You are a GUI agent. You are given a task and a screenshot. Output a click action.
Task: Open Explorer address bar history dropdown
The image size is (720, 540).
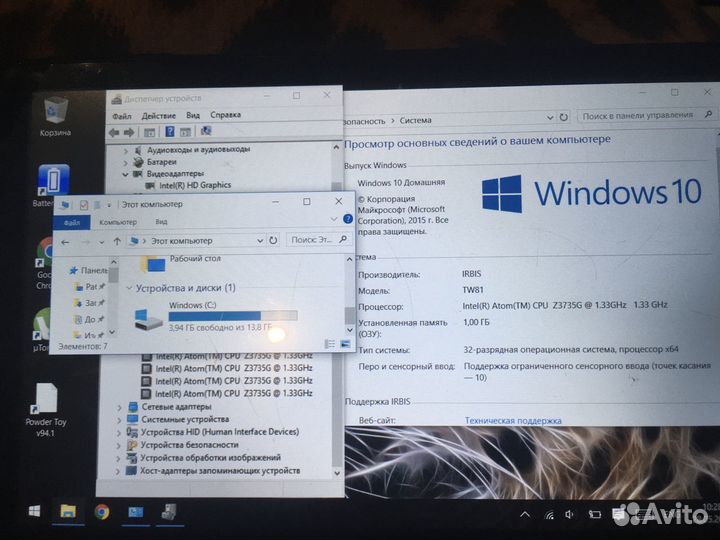click(x=260, y=240)
